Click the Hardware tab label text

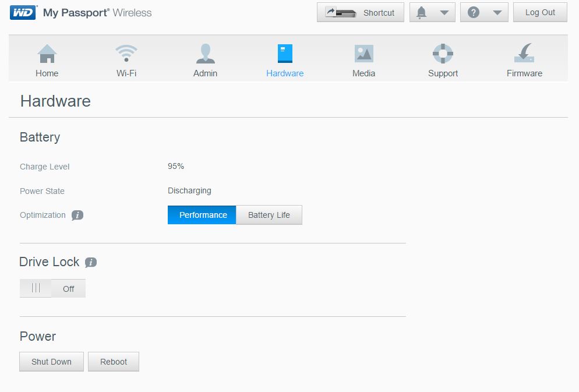click(x=285, y=73)
